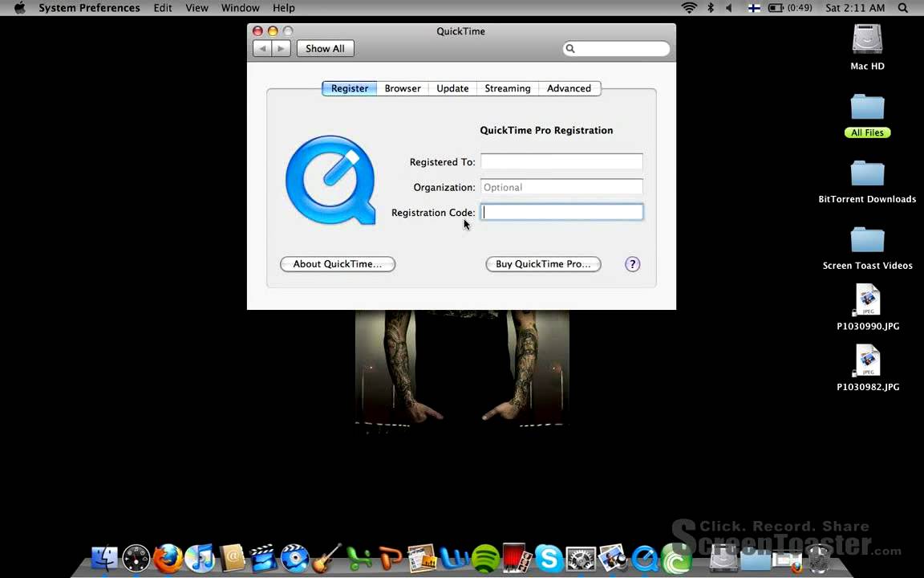Open the Apple menu

(19, 8)
